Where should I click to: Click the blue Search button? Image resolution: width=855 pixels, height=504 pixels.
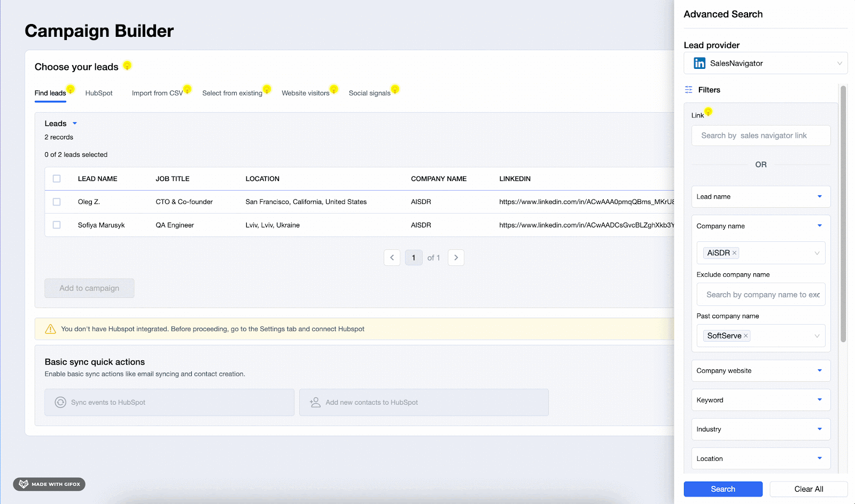pyautogui.click(x=723, y=489)
